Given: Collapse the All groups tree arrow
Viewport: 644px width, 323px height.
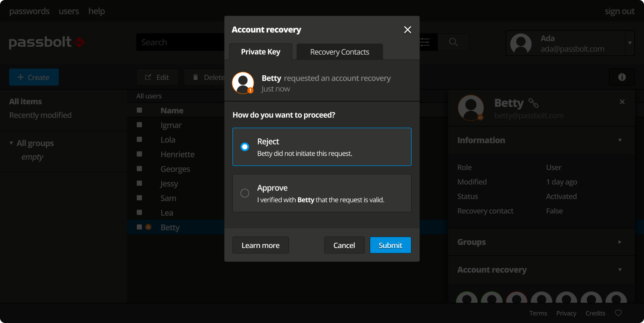Looking at the screenshot, I should click(11, 143).
